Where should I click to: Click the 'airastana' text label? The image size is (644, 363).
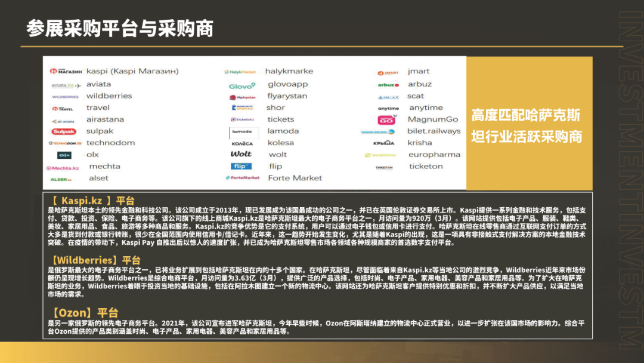pos(105,119)
